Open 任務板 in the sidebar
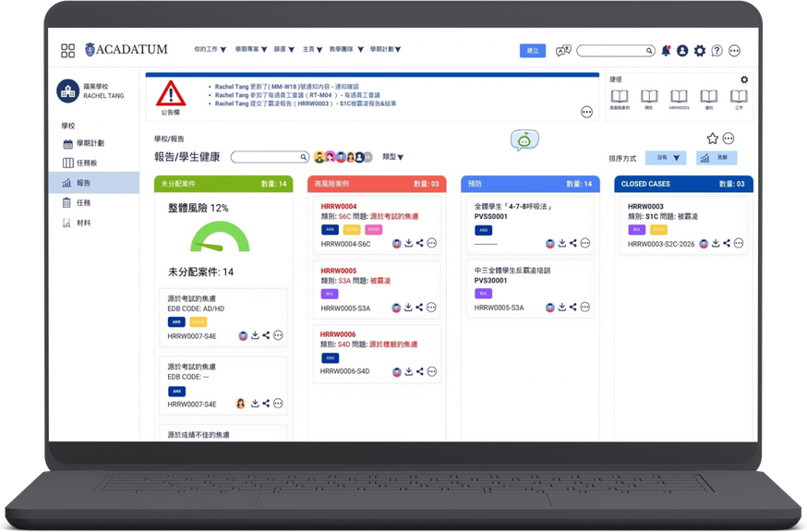 point(80,163)
